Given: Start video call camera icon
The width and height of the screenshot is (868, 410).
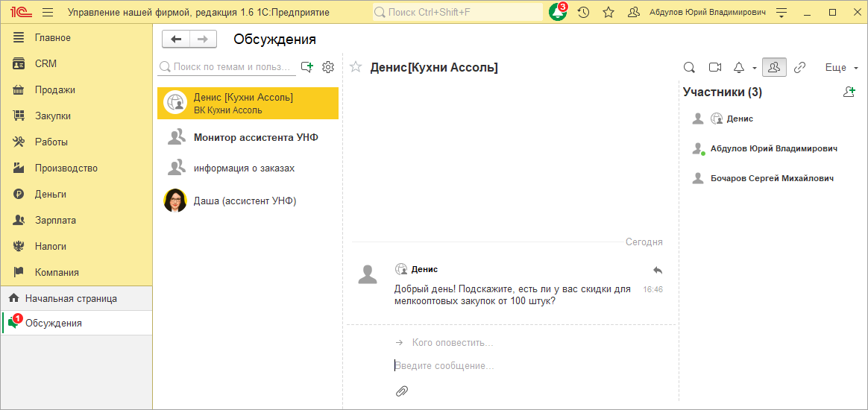Looking at the screenshot, I should pos(714,68).
